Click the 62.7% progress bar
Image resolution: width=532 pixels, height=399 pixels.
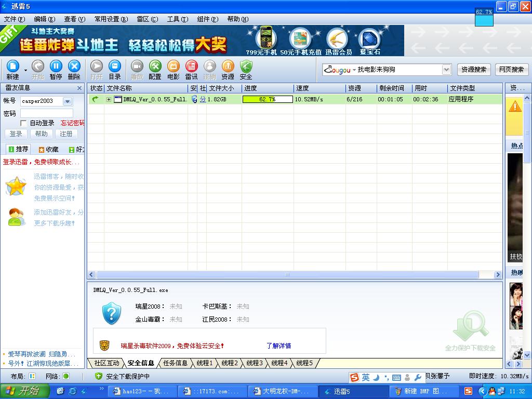click(x=268, y=99)
